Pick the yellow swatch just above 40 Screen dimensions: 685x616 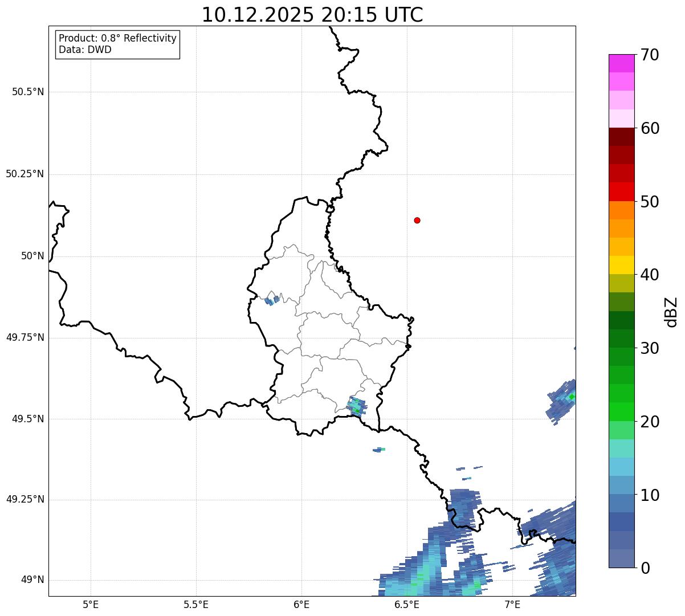coord(621,266)
